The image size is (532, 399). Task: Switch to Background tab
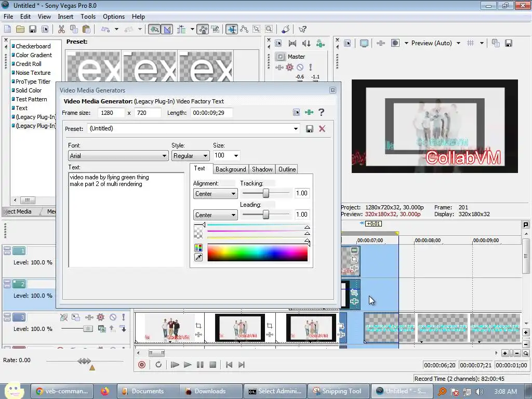click(x=231, y=169)
